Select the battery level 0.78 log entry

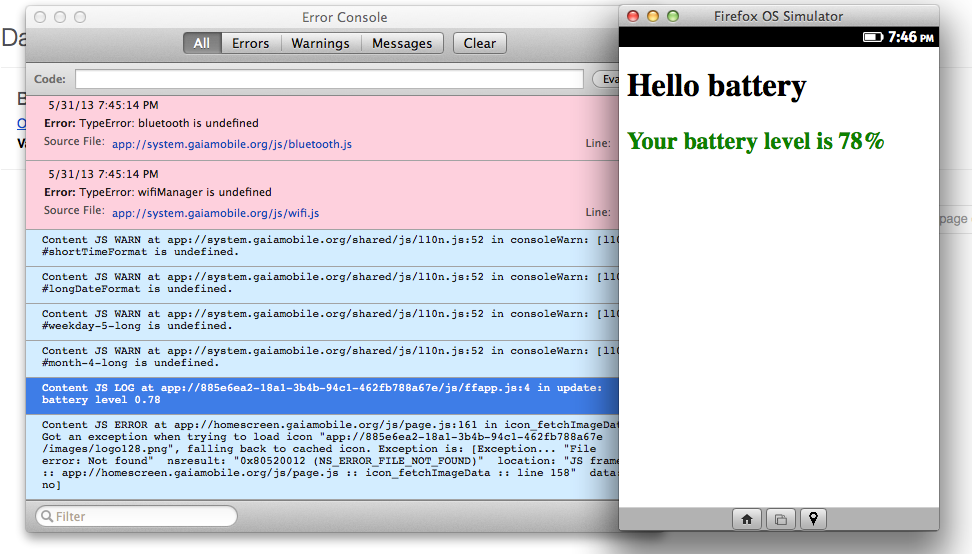point(320,394)
